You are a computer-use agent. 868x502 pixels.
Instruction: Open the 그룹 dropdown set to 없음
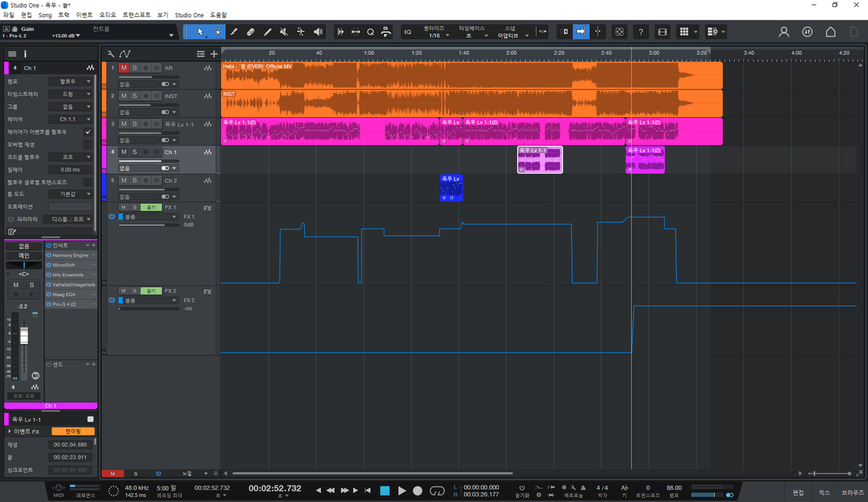70,107
